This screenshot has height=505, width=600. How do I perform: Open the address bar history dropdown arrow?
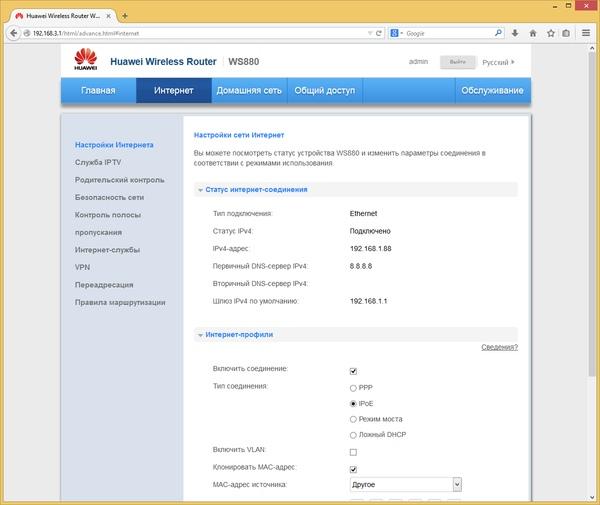pyautogui.click(x=370, y=33)
